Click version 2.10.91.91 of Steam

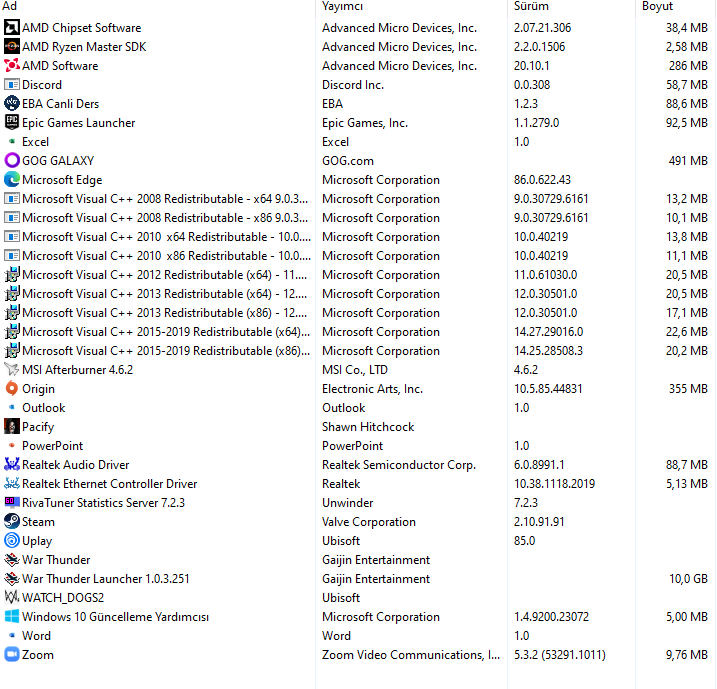(x=539, y=522)
